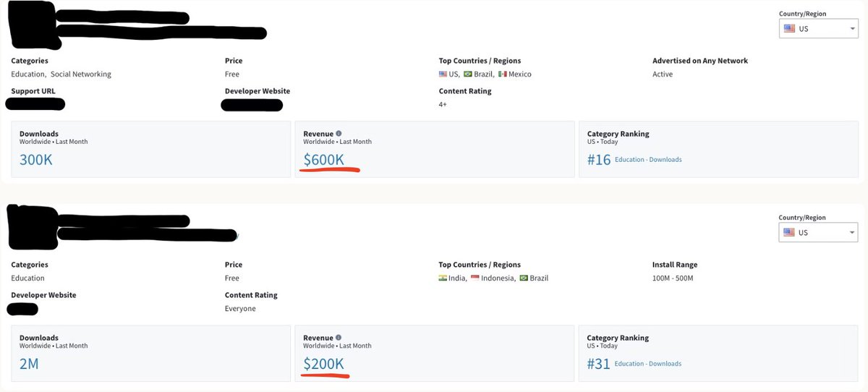The width and height of the screenshot is (868, 392).
Task: Click 'Education' category of second app
Action: click(x=27, y=278)
